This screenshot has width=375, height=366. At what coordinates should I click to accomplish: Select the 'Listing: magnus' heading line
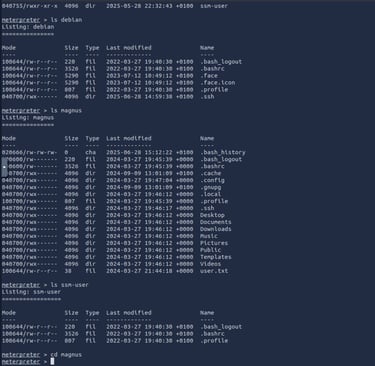tap(28, 117)
